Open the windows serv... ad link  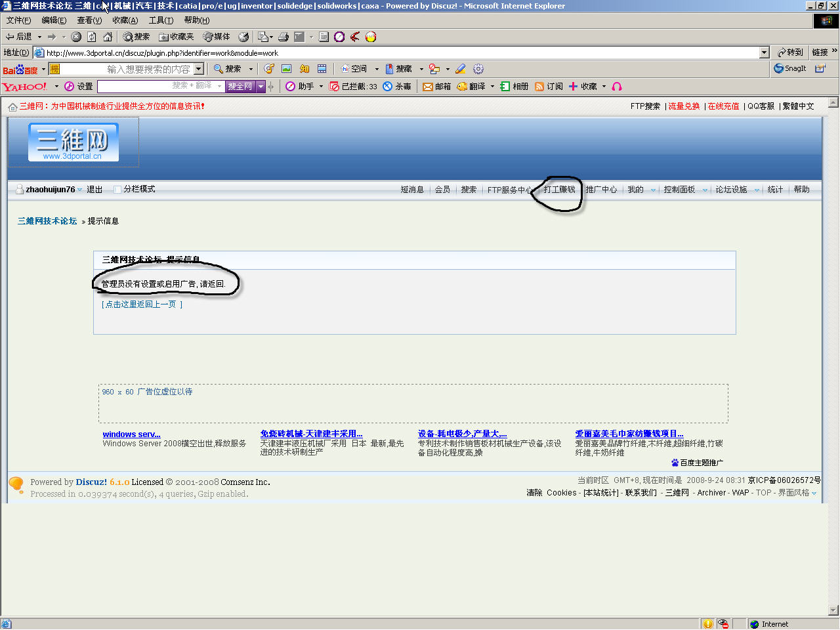point(131,434)
